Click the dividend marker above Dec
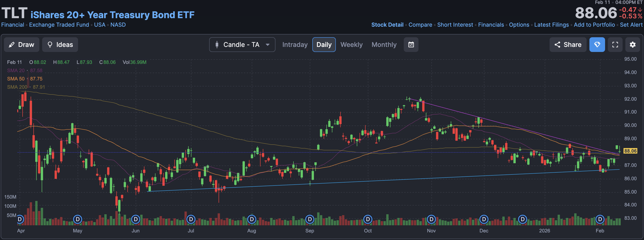The height and width of the screenshot is (240, 644). point(484,219)
